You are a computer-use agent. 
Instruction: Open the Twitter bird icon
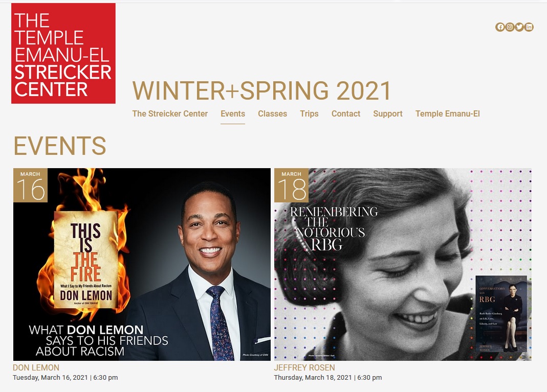(519, 27)
